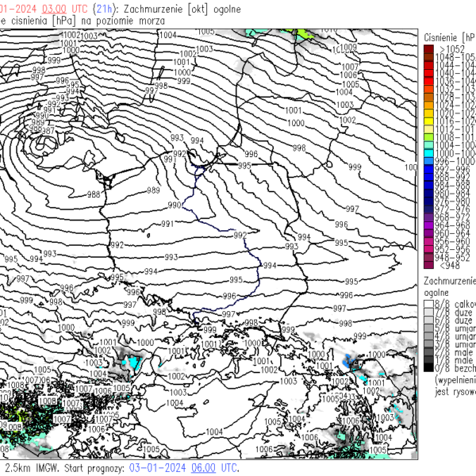The image size is (476, 476).
Task: Select the 0/8 cloudless black swatch
Action: click(428, 368)
